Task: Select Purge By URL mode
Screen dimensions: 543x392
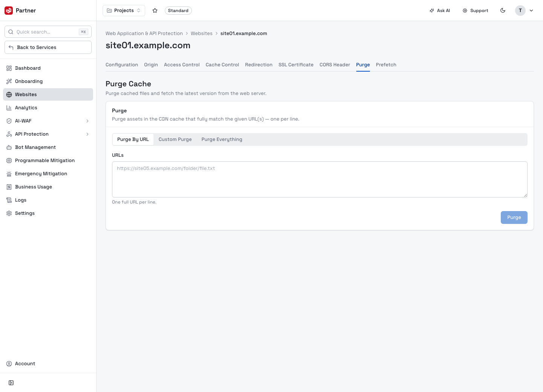Action: tap(133, 139)
